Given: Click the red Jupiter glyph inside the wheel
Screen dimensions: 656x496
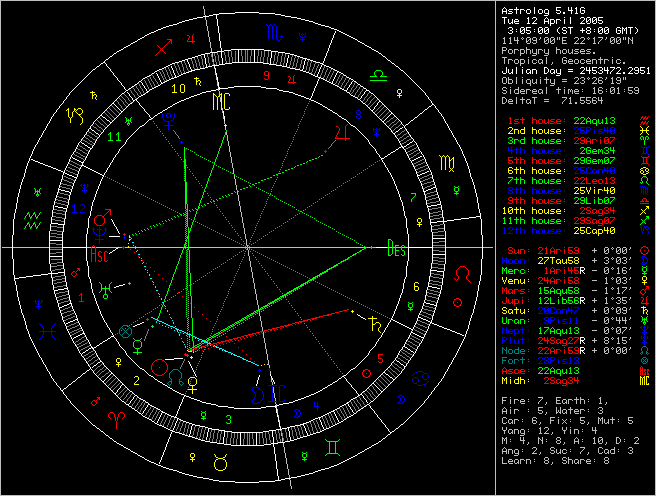Looking at the screenshot, I should 342,130.
